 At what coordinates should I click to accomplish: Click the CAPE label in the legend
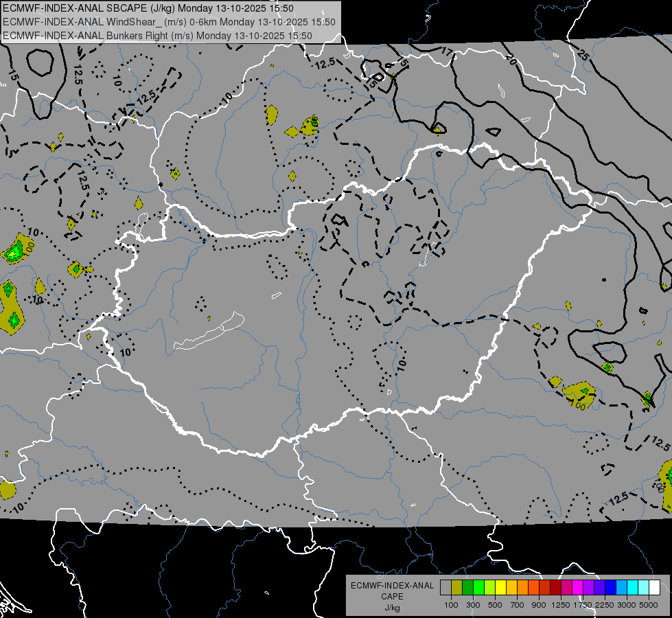pyautogui.click(x=392, y=597)
